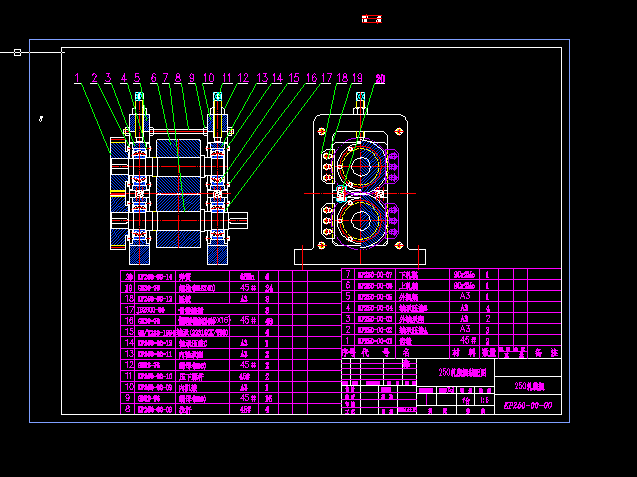Select part callout number 5
The height and width of the screenshot is (477, 637).
137,77
